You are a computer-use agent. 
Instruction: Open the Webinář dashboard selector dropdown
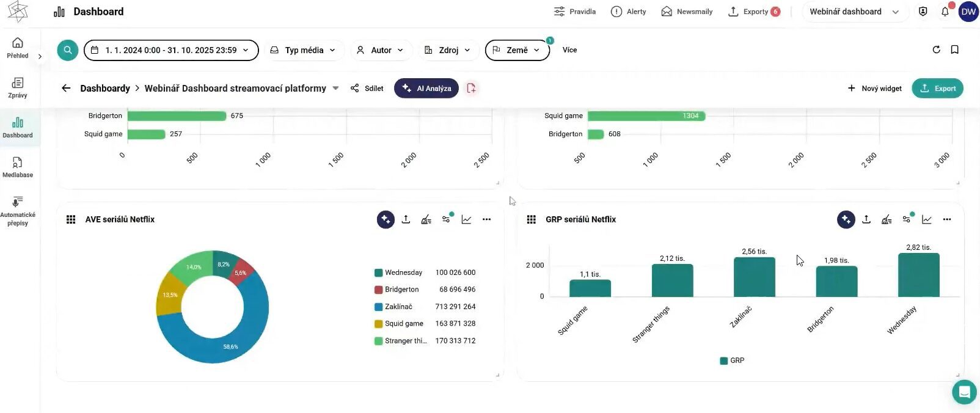pyautogui.click(x=854, y=12)
